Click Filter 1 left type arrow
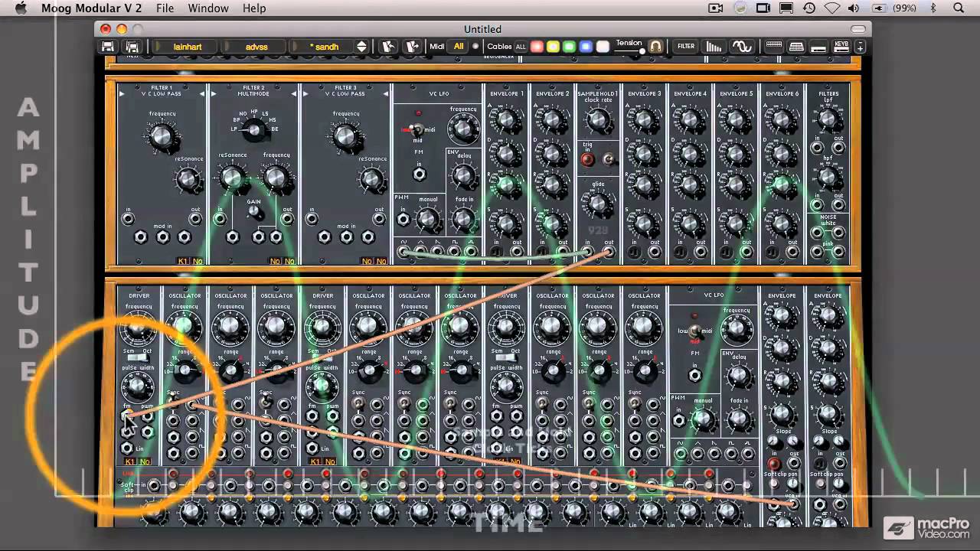The image size is (980, 551). (x=121, y=93)
